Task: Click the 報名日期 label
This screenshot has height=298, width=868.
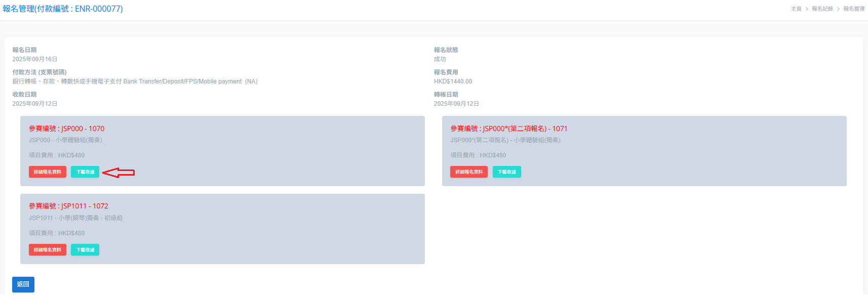Action: click(24, 50)
